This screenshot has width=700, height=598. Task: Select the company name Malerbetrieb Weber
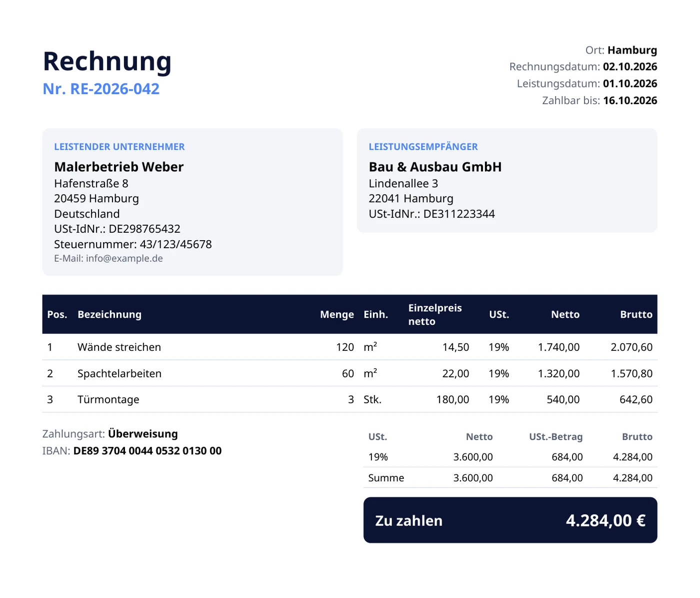click(x=119, y=167)
